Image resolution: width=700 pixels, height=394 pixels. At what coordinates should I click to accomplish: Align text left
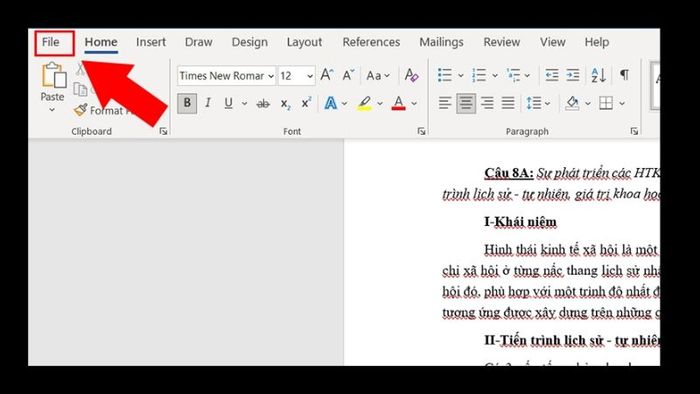445,104
